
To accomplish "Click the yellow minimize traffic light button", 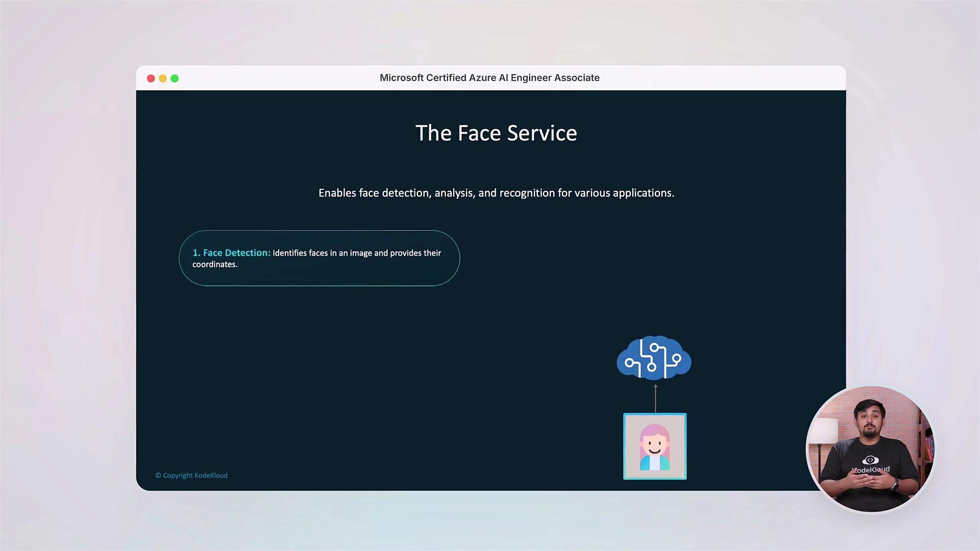I will [163, 79].
